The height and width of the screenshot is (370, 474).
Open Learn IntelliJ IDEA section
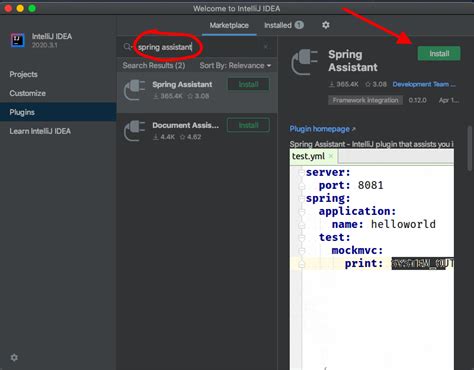pos(40,131)
